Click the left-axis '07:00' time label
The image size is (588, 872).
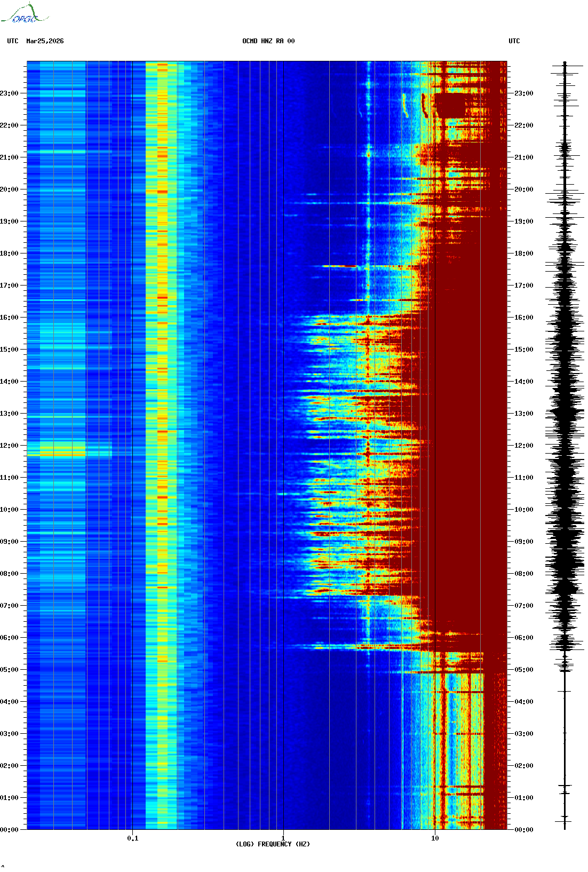[x=9, y=606]
